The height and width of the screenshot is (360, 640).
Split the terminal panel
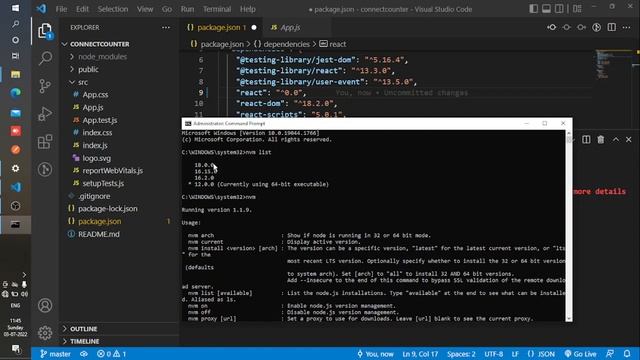586,140
